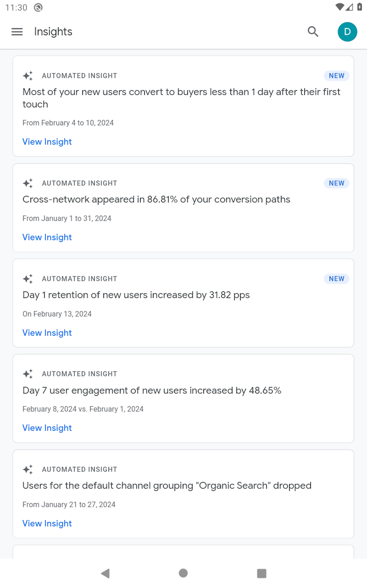The height and width of the screenshot is (588, 367).
Task: Tap Android recent apps square button
Action: point(262,574)
